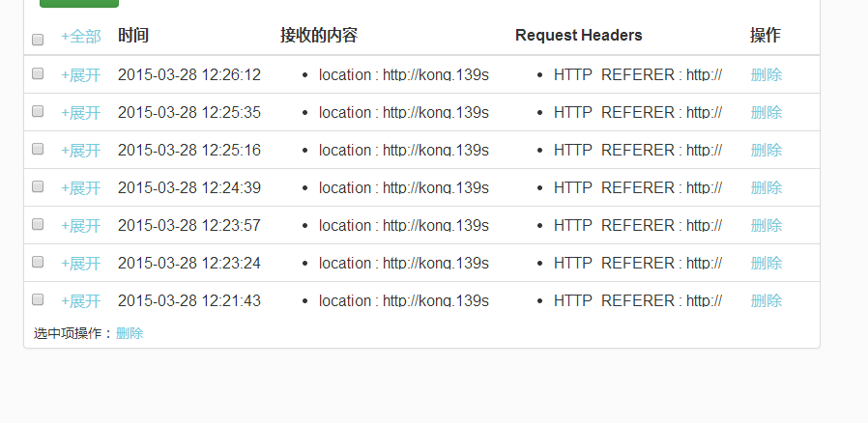This screenshot has height=423, width=868.
Task: Delete the 12:26:12 record via 删除
Action: click(x=767, y=74)
